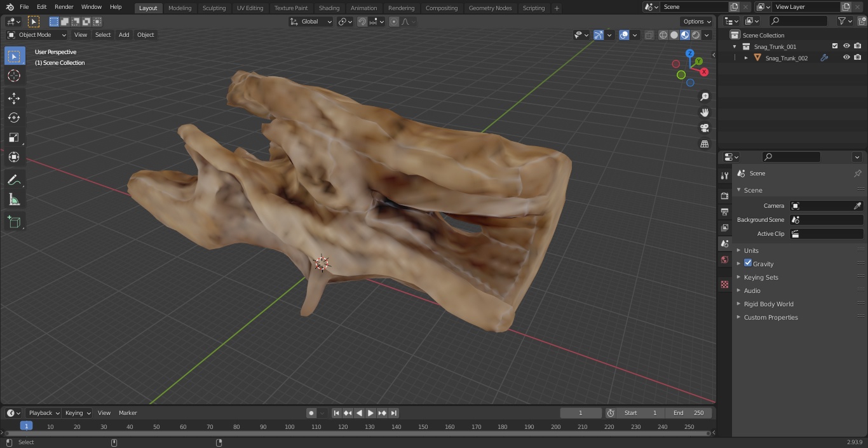Select the Measure tool
This screenshot has width=868, height=448.
coord(14,200)
